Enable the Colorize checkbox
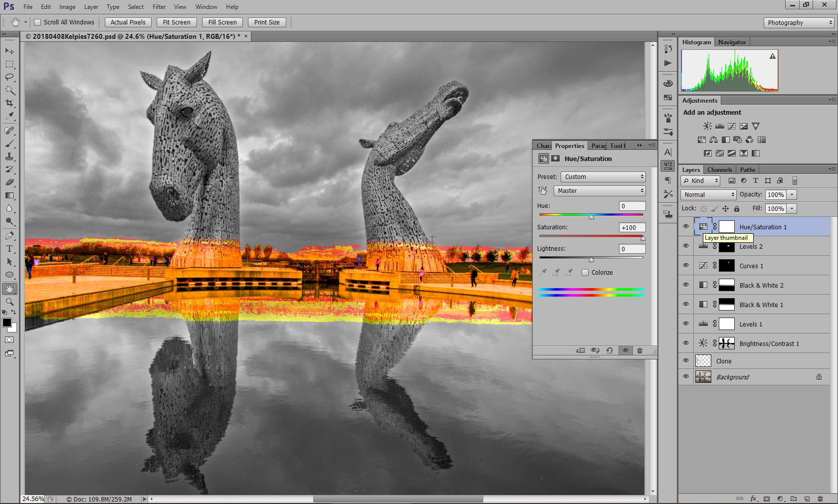The height and width of the screenshot is (504, 838). point(585,273)
